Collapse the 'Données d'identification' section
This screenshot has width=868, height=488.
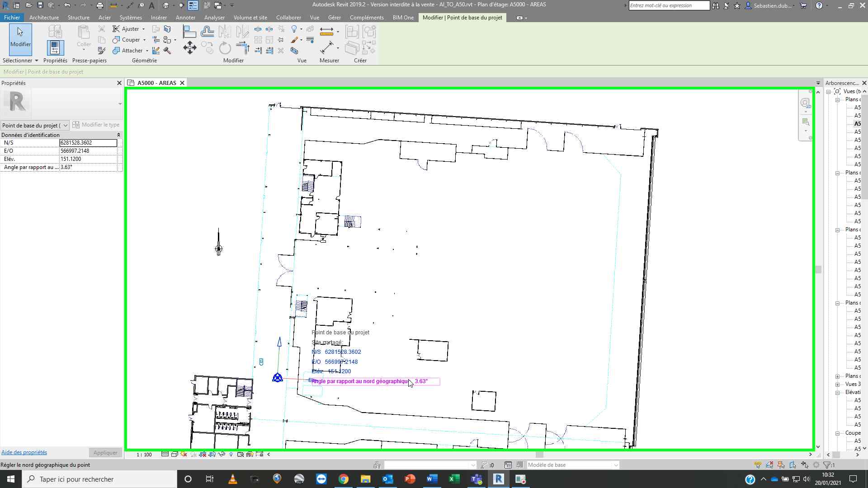118,135
